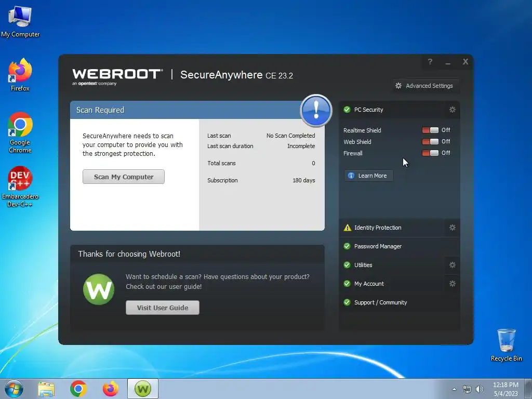The image size is (532, 399).
Task: Open Identity Protection section
Action: (392, 228)
